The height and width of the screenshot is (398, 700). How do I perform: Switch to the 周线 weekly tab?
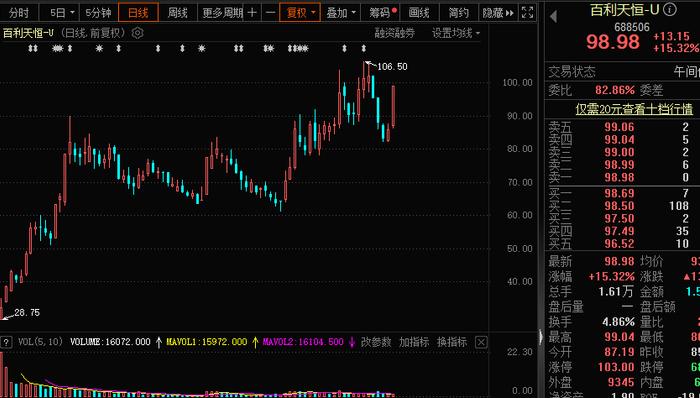(x=177, y=13)
